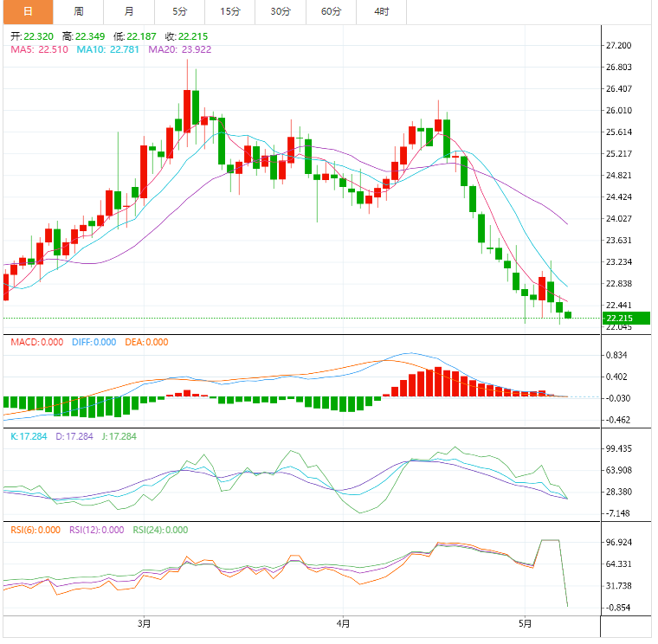658x644 pixels.
Task: Click the MACD indicator label
Action: (36, 342)
